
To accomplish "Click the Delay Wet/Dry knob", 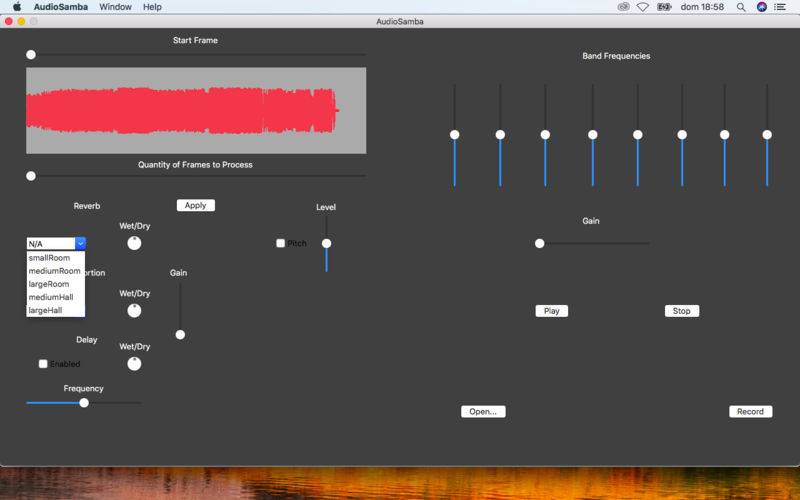I will click(x=134, y=364).
